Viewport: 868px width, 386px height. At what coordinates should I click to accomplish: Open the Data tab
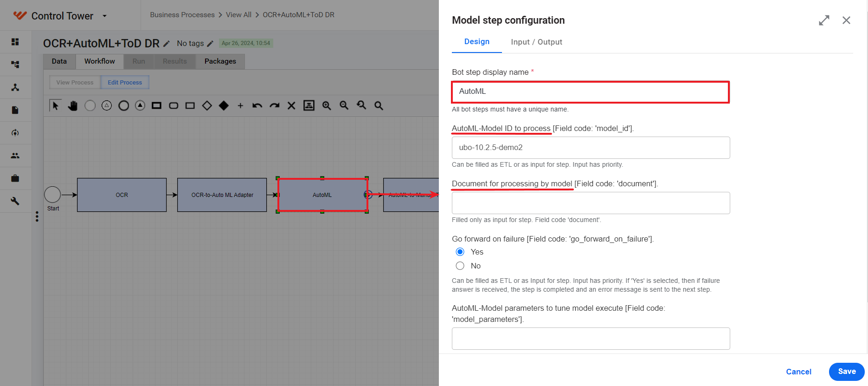[x=59, y=61]
